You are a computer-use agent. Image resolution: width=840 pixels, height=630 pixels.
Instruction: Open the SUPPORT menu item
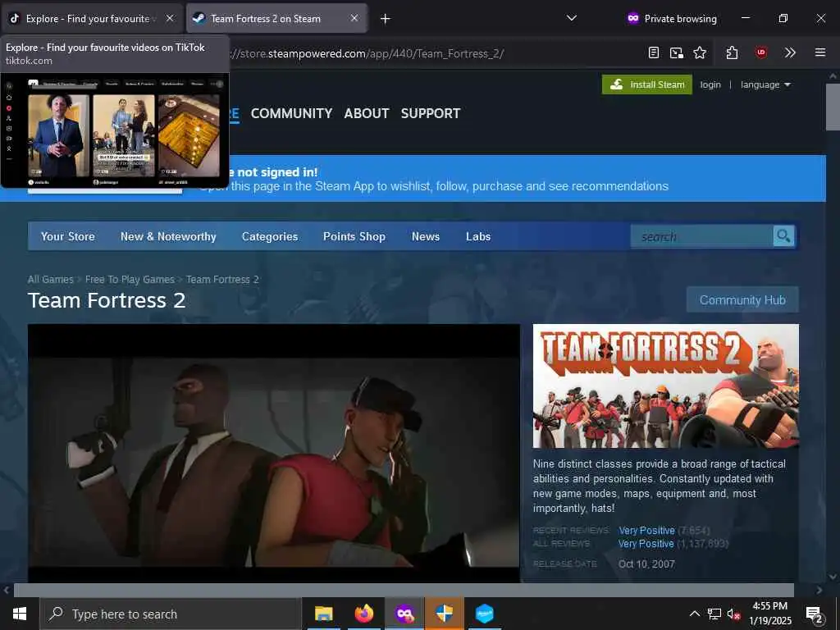click(x=431, y=113)
